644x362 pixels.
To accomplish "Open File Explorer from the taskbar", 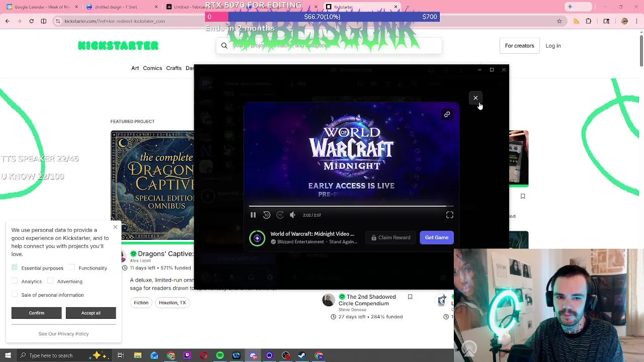I will (x=138, y=355).
